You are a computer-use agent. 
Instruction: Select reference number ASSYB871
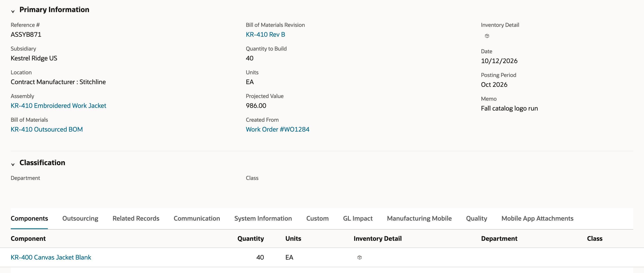pyautogui.click(x=26, y=34)
